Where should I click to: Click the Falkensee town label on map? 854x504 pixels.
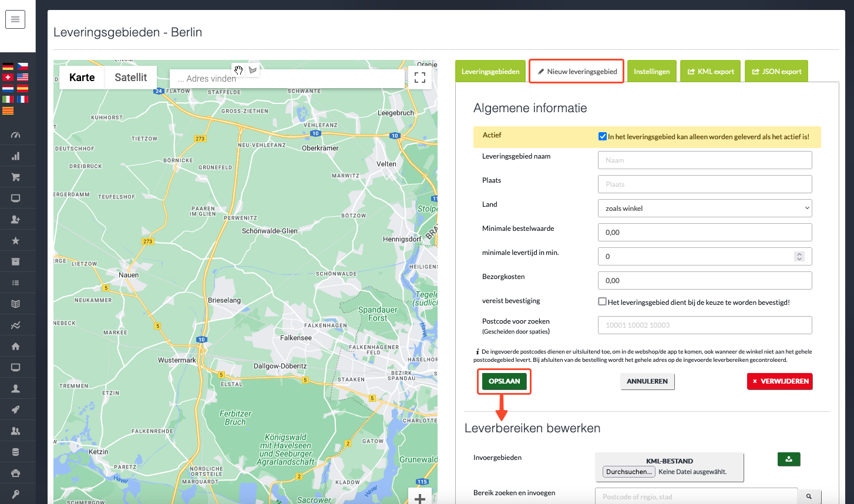click(x=296, y=338)
